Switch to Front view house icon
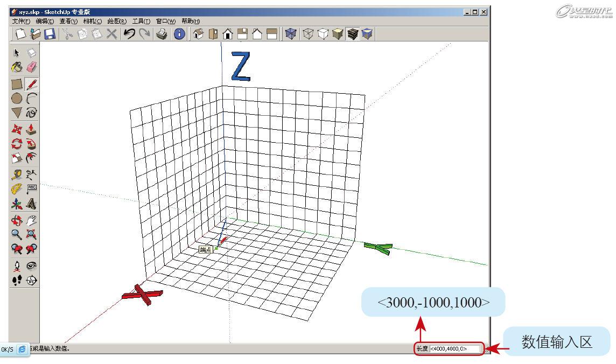Screen dimensions: 616x364 coord(228,34)
